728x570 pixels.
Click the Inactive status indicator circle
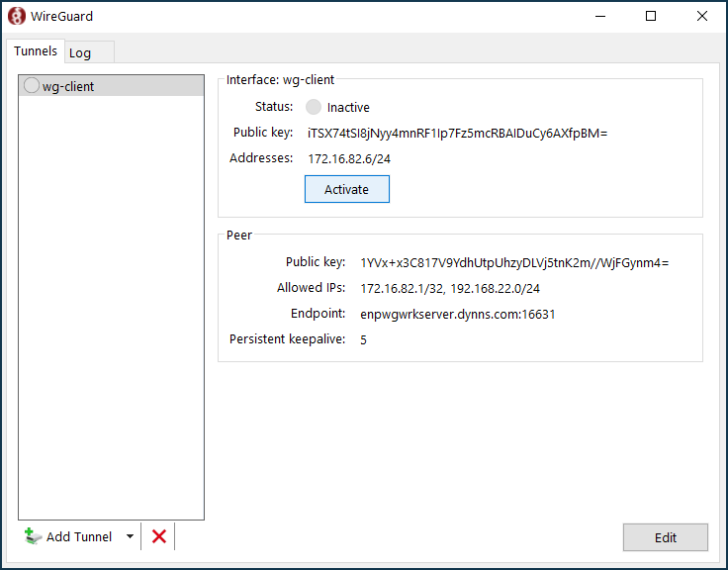314,107
